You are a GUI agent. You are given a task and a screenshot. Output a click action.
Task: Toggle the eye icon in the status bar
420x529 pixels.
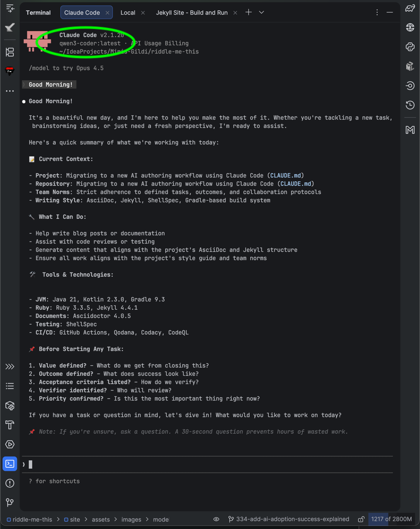216,519
